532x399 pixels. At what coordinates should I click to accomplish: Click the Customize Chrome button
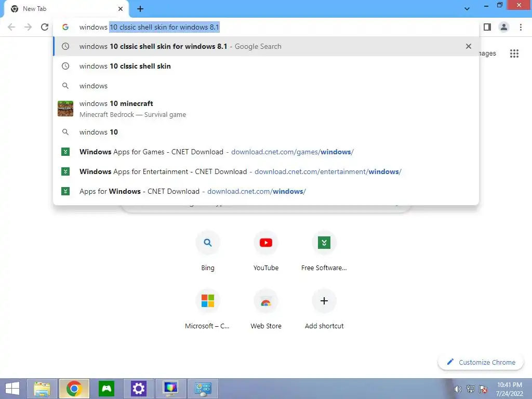tap(481, 362)
